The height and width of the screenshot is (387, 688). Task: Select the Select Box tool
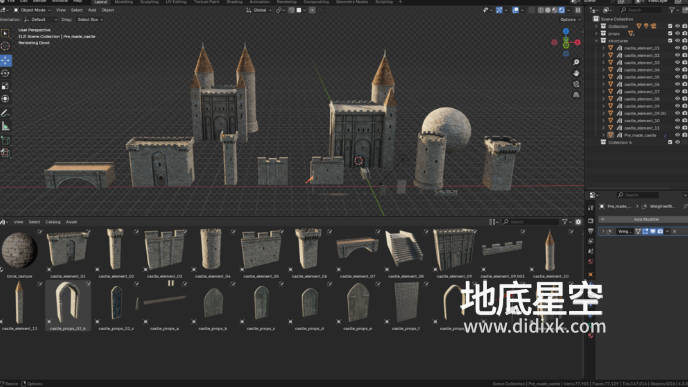(5, 33)
